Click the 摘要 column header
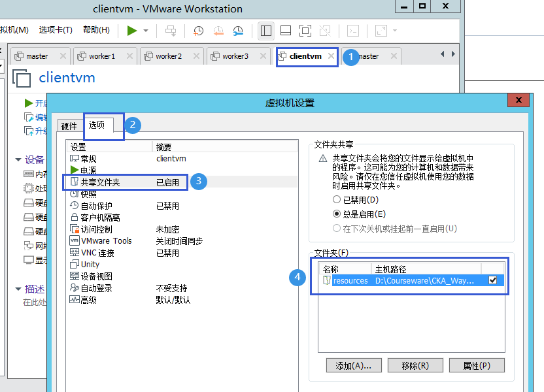This screenshot has height=392, width=544. pos(225,147)
